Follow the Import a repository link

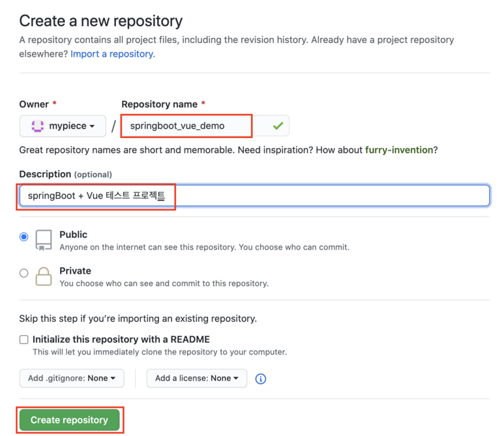pyautogui.click(x=113, y=54)
